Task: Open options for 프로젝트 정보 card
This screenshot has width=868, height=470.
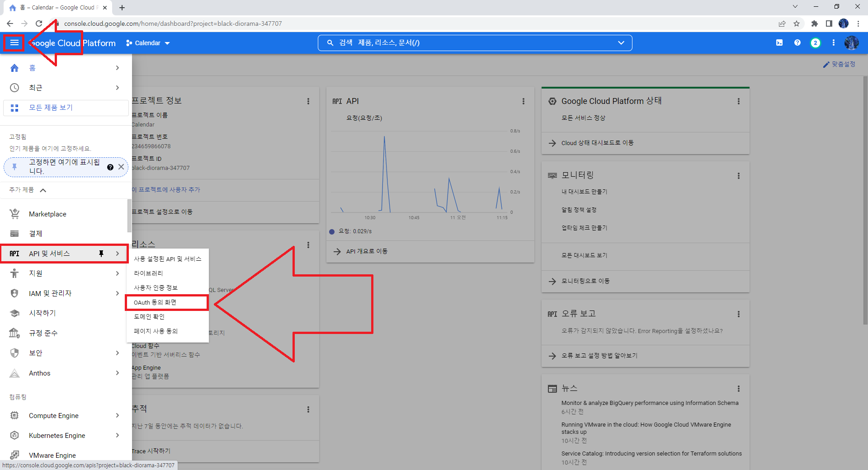Action: (x=308, y=101)
